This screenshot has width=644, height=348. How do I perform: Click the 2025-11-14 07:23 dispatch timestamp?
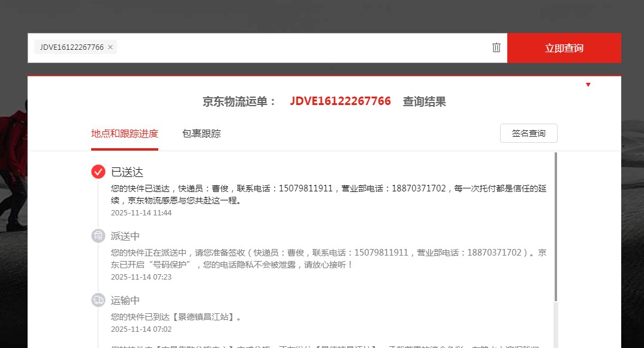141,277
